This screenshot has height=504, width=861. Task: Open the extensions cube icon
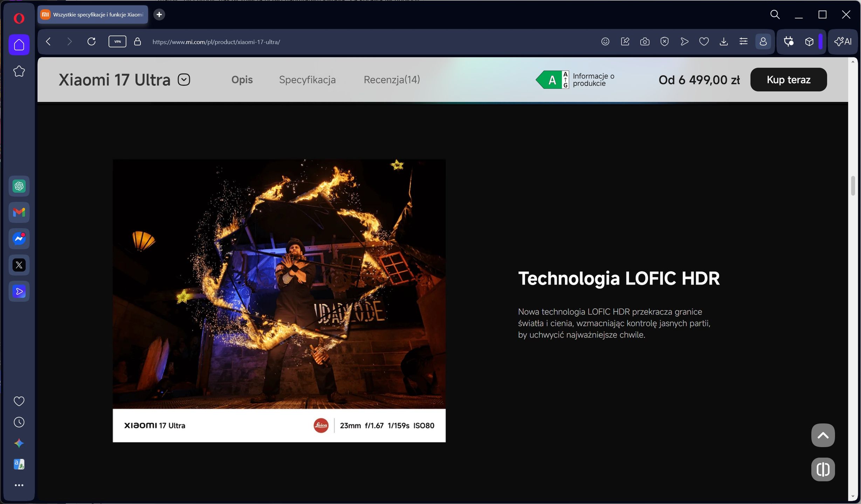pos(809,42)
